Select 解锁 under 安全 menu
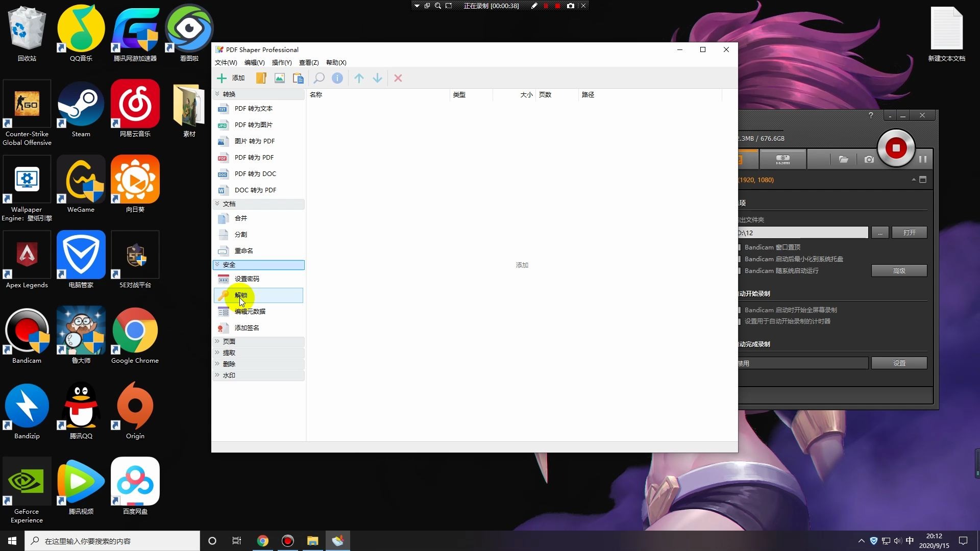Screen dimensions: 980x551 coord(241,295)
